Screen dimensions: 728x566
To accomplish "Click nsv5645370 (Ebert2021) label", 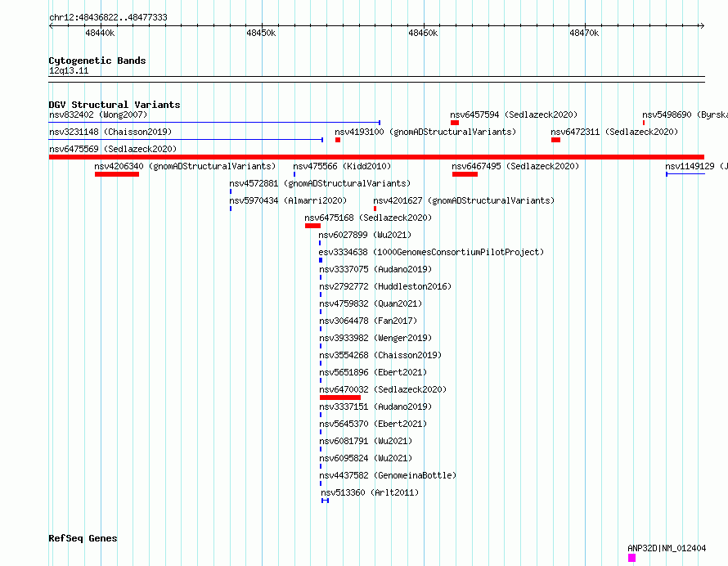I will [x=373, y=424].
